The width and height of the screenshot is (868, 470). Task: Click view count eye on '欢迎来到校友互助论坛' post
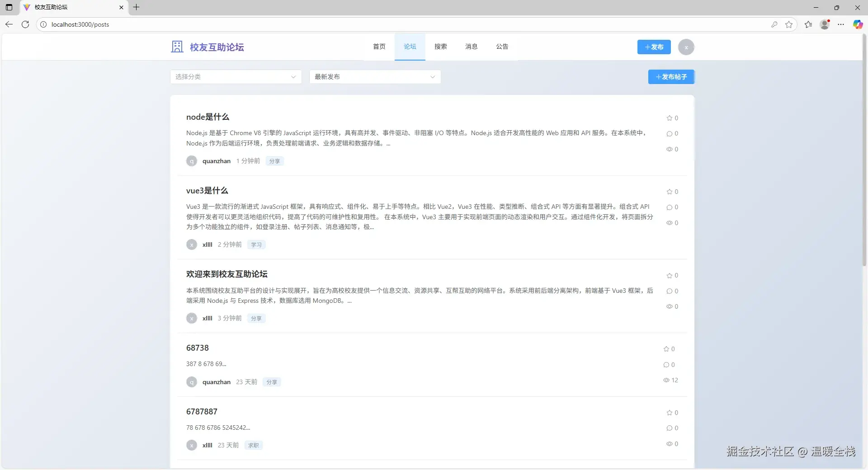point(670,306)
